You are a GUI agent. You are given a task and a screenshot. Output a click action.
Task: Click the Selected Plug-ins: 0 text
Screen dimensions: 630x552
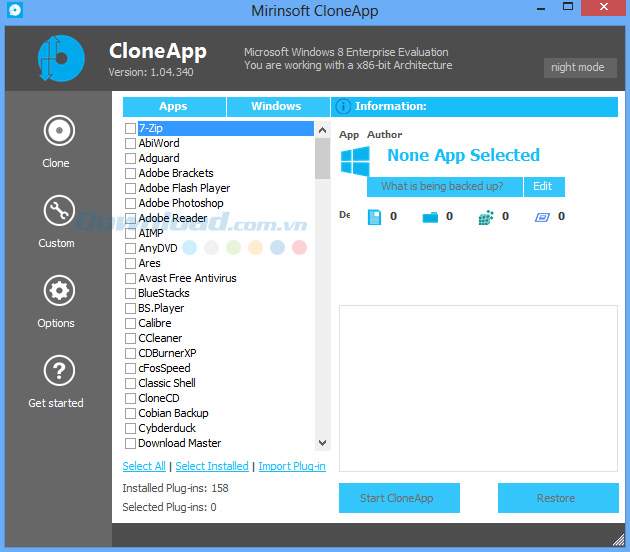[169, 507]
